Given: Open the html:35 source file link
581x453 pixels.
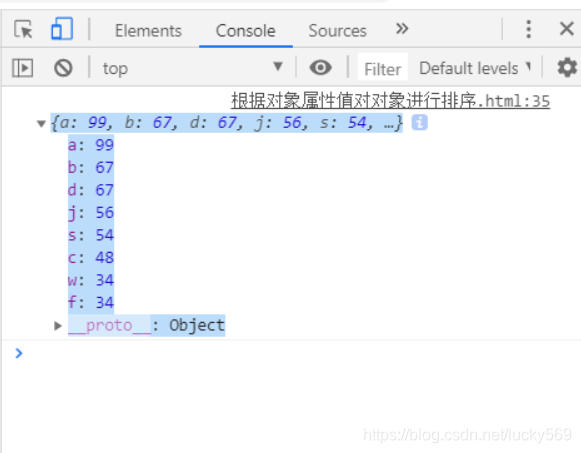Looking at the screenshot, I should coord(391,101).
